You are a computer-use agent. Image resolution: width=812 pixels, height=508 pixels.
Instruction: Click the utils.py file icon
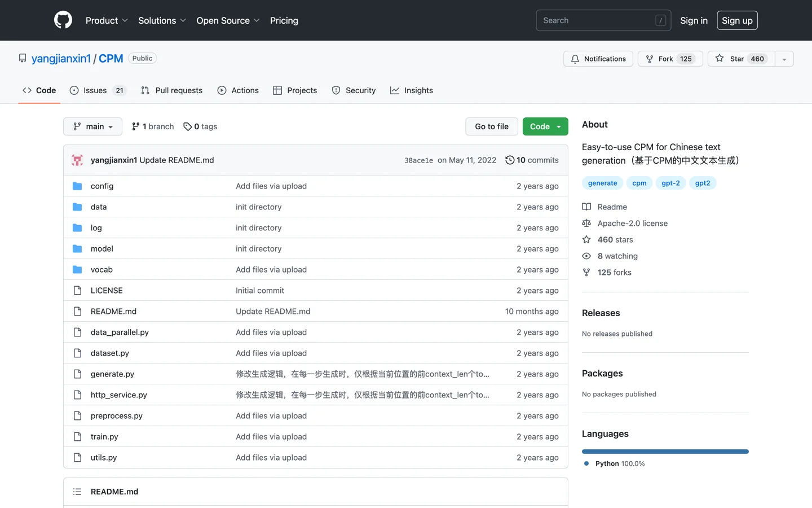coord(77,457)
